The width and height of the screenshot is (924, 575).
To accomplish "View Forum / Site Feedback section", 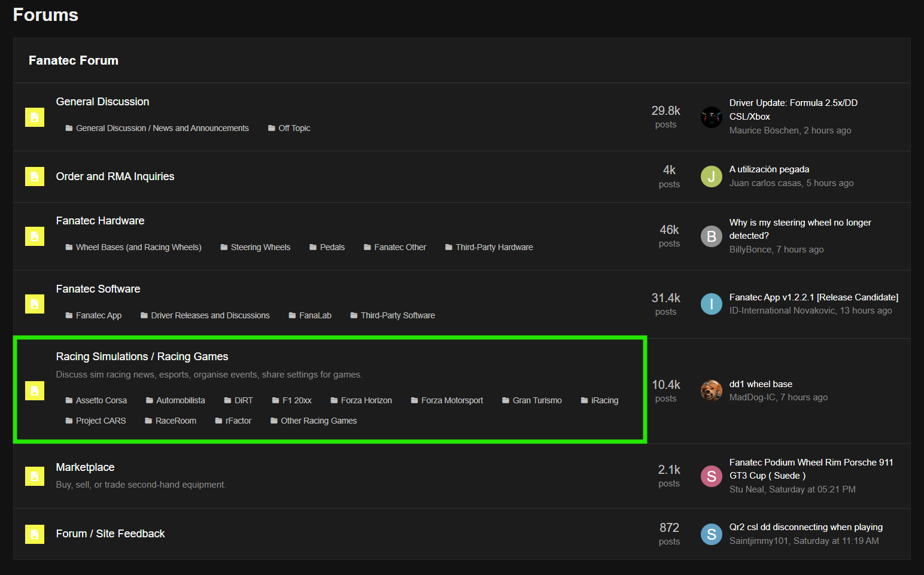I will click(110, 534).
